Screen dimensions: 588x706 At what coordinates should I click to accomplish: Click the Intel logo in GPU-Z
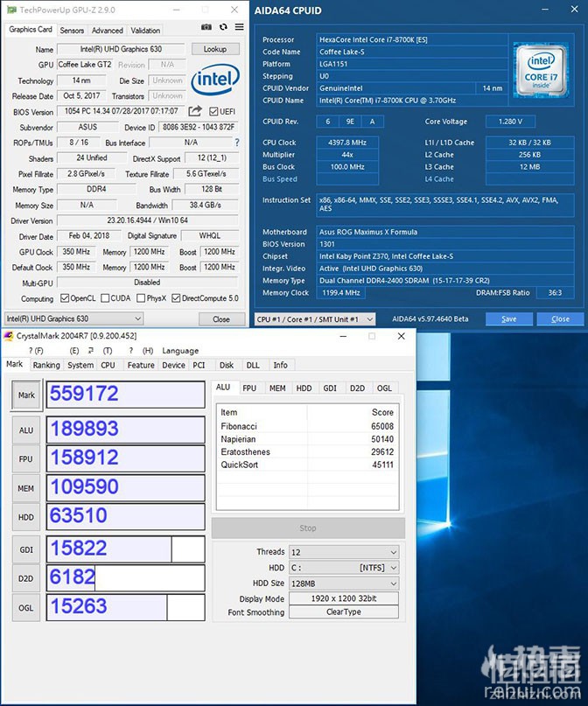[215, 80]
